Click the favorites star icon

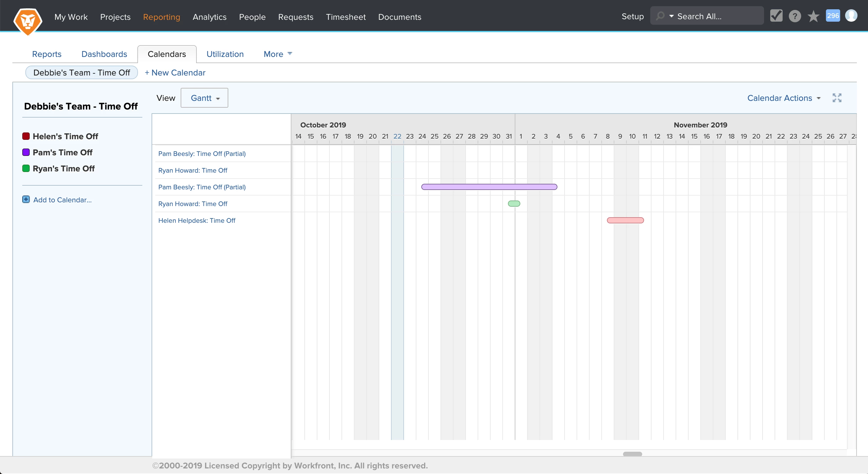(x=813, y=16)
